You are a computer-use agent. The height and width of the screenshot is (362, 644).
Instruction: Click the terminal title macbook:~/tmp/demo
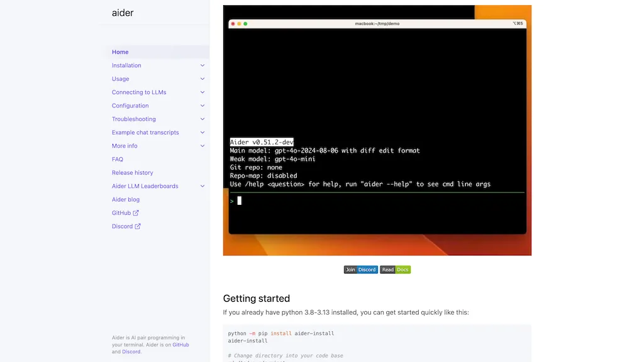pos(377,24)
